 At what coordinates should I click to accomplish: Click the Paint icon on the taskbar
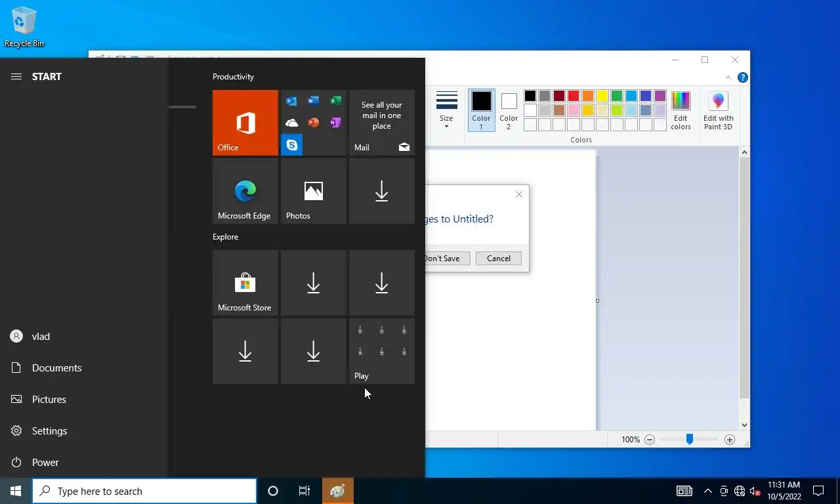338,491
